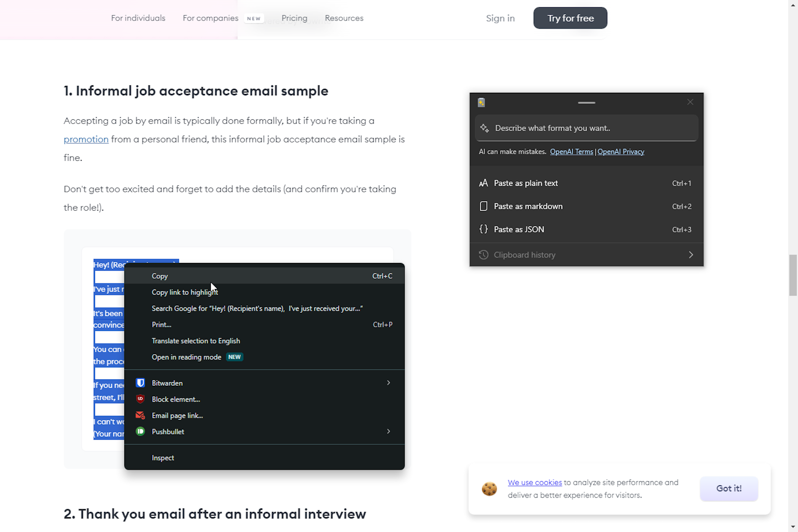Image resolution: width=798 pixels, height=532 pixels.
Task: Close the Advanced Paste panel
Action: (x=690, y=102)
